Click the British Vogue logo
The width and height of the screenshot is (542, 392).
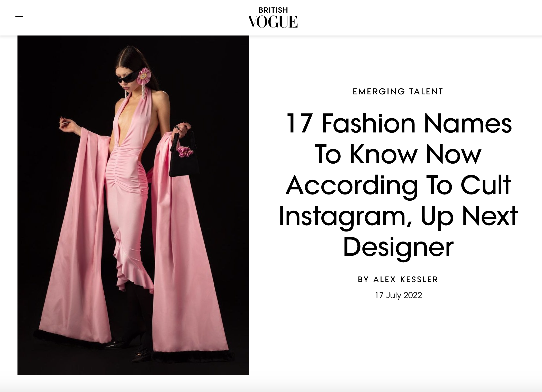(273, 17)
